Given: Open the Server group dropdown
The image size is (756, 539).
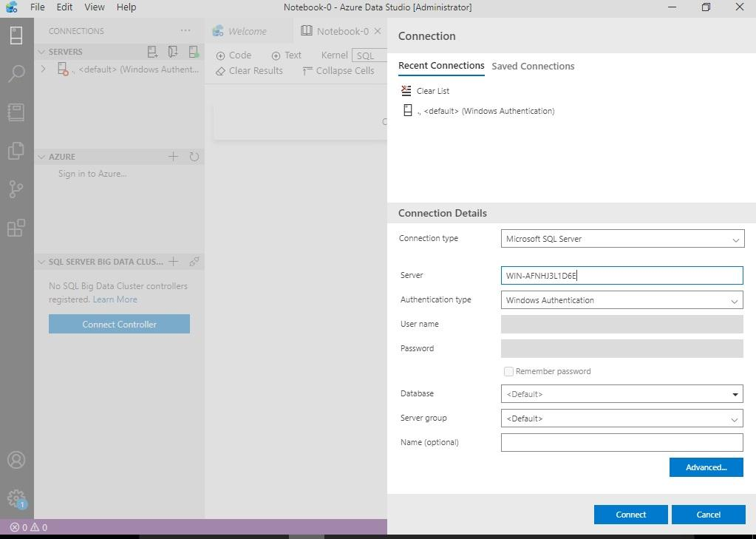Looking at the screenshot, I should [x=622, y=418].
